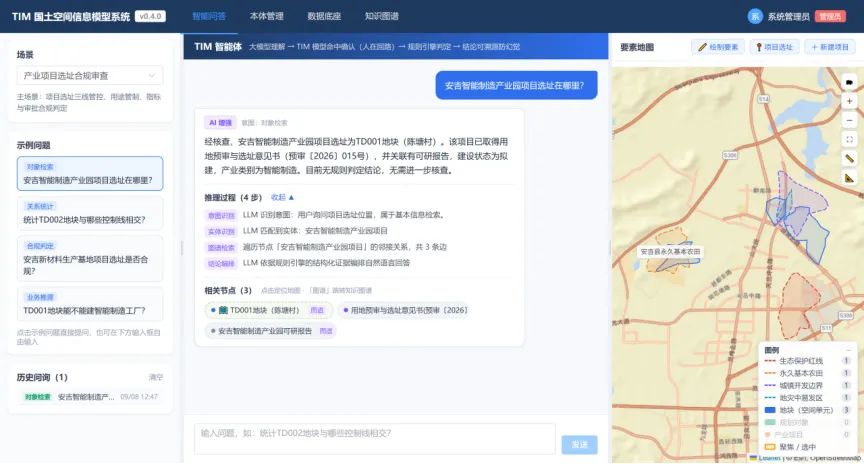
Task: Click the TD001地块（陈塘村）node chip
Action: point(268,310)
